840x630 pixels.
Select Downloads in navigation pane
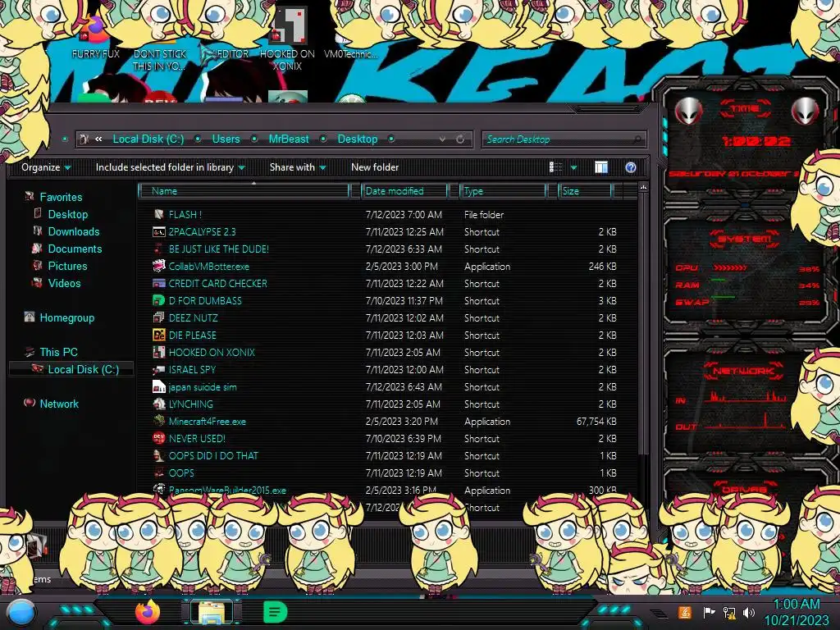[x=74, y=231]
